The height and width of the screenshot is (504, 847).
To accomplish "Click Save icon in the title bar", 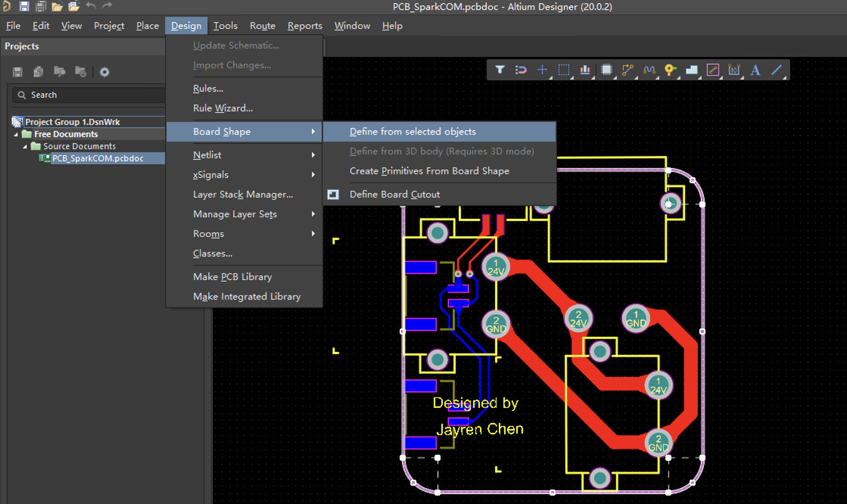I will pyautogui.click(x=24, y=6).
